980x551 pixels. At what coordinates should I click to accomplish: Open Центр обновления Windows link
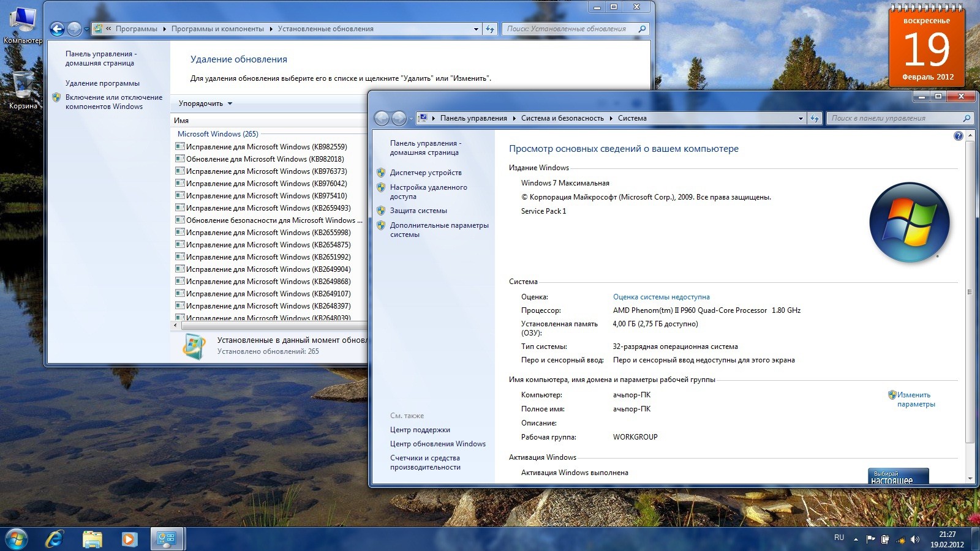coord(438,444)
